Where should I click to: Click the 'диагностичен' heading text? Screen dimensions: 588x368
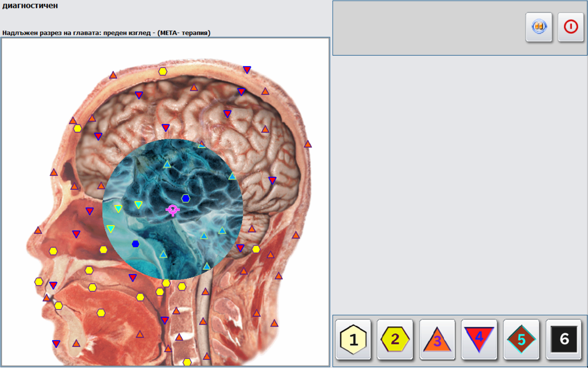(30, 5)
